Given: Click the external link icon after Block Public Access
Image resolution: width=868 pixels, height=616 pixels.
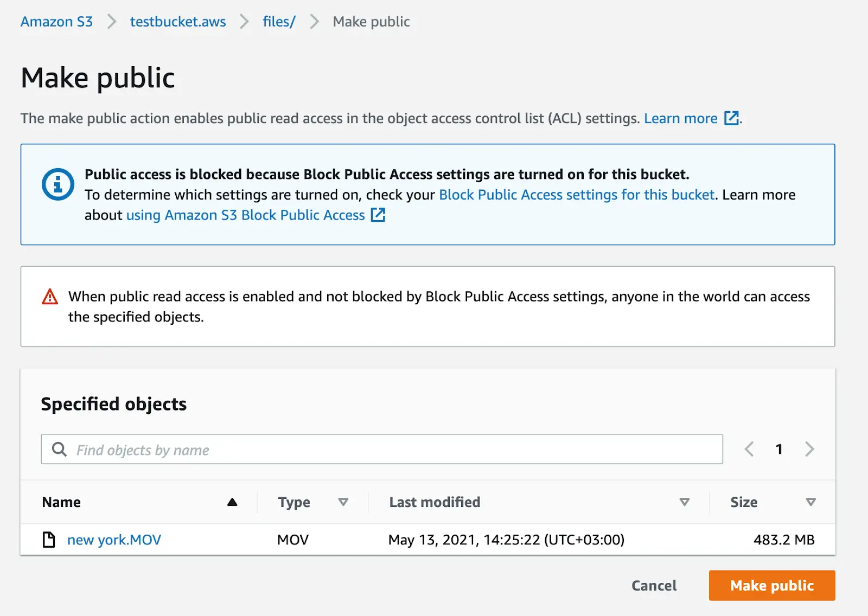Looking at the screenshot, I should [x=378, y=215].
